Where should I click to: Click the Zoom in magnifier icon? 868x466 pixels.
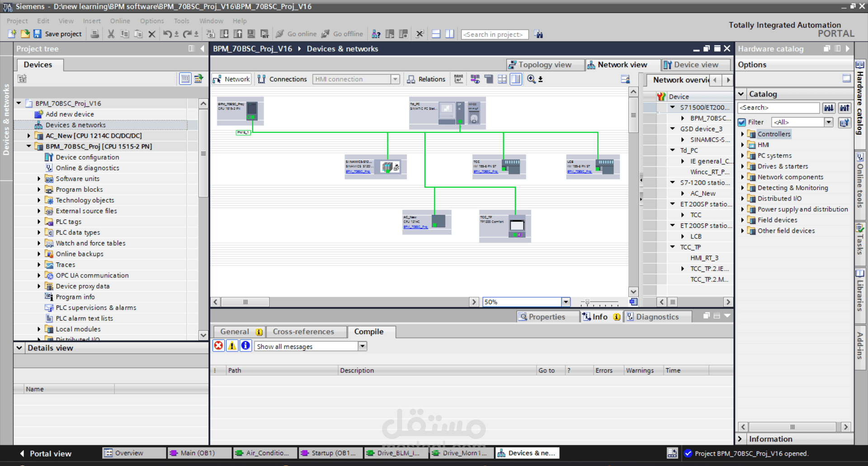(531, 79)
